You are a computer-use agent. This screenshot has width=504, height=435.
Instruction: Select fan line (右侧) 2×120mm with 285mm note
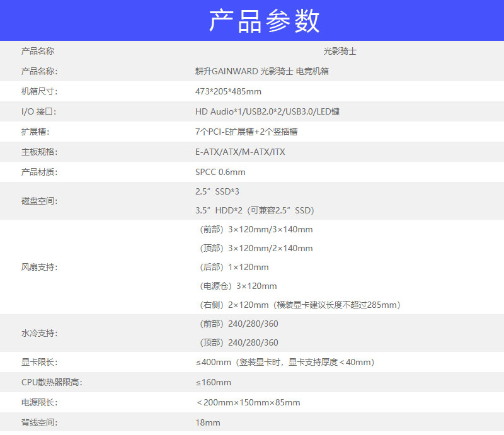coord(300,305)
